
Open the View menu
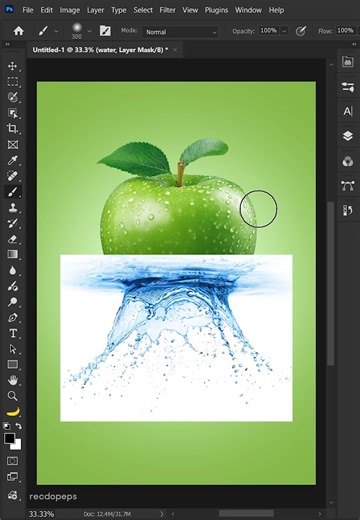[x=190, y=10]
